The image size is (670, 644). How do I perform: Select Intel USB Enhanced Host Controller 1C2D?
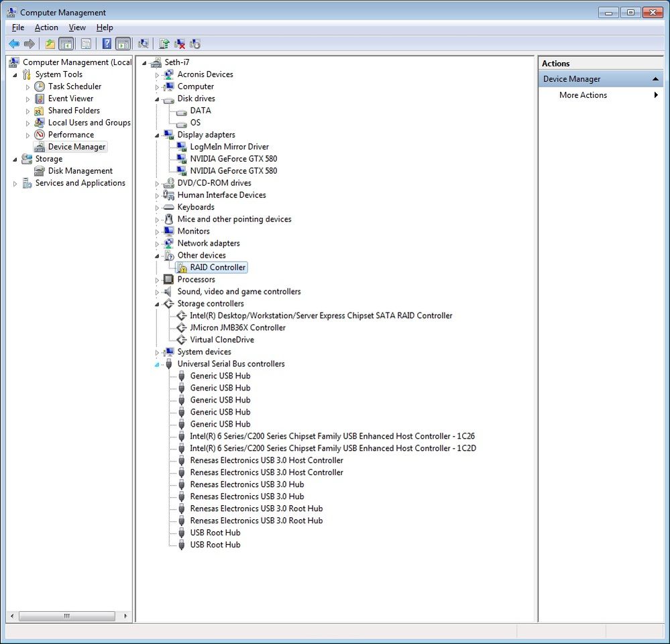pos(333,448)
